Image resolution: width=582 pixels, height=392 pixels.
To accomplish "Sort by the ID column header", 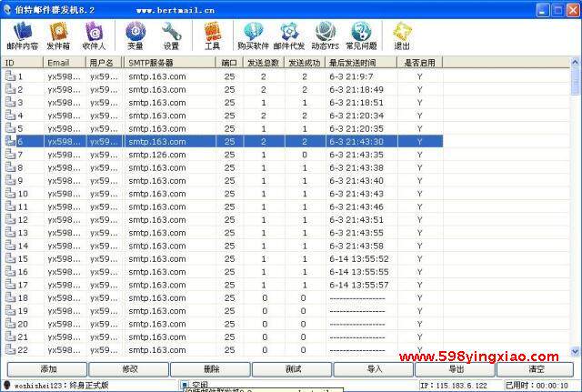I will point(22,63).
